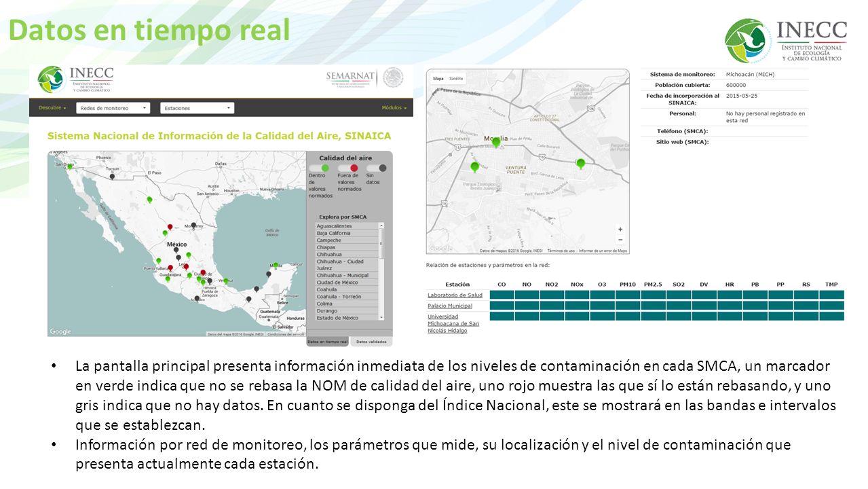Screen dimensions: 868x489
Task: Click the '2015-05-25' date value
Action: click(741, 96)
